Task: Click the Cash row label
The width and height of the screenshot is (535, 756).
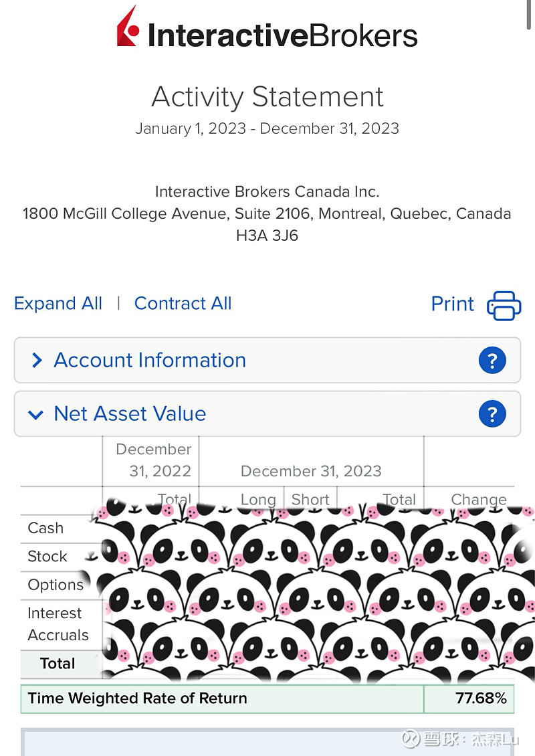Action: point(45,528)
